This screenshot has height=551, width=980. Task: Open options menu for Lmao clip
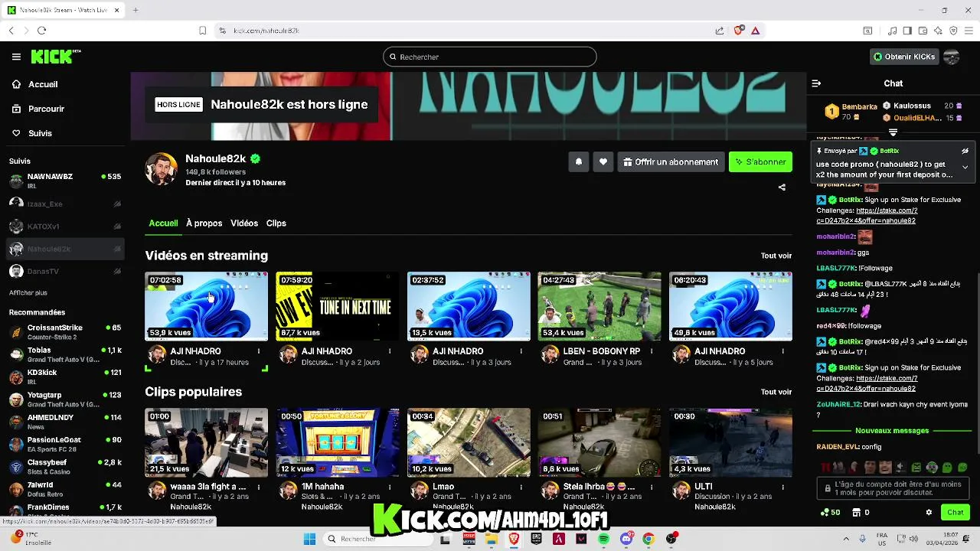(x=521, y=487)
